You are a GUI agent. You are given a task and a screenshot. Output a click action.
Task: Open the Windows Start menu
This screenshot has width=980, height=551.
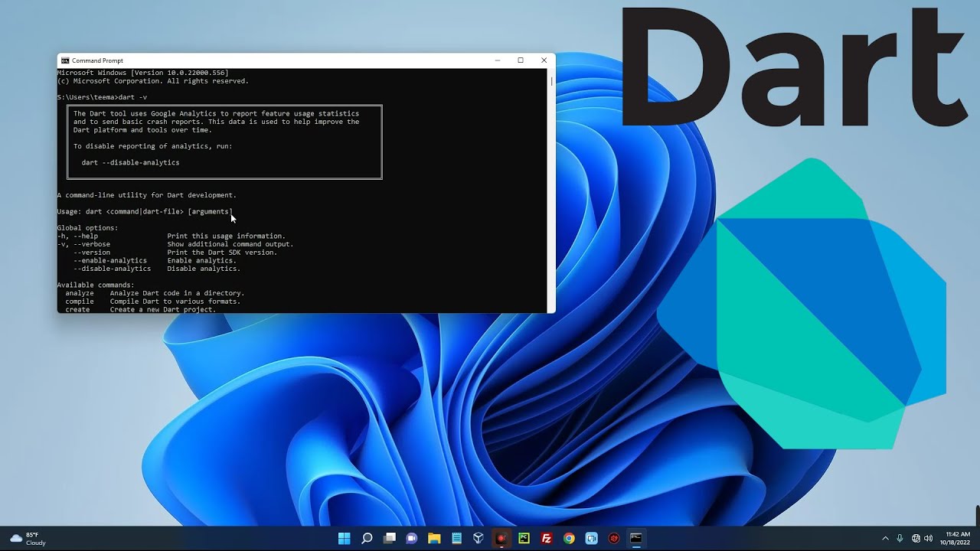coord(345,538)
